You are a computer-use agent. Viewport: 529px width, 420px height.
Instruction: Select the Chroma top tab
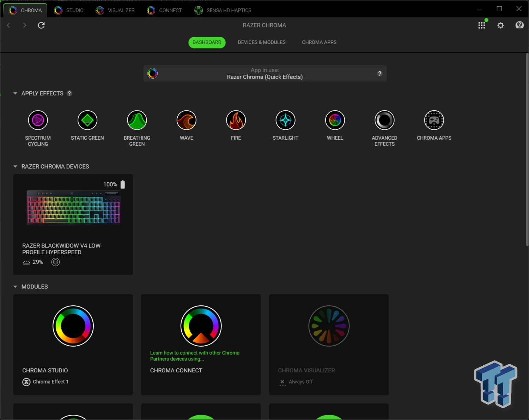pos(25,10)
